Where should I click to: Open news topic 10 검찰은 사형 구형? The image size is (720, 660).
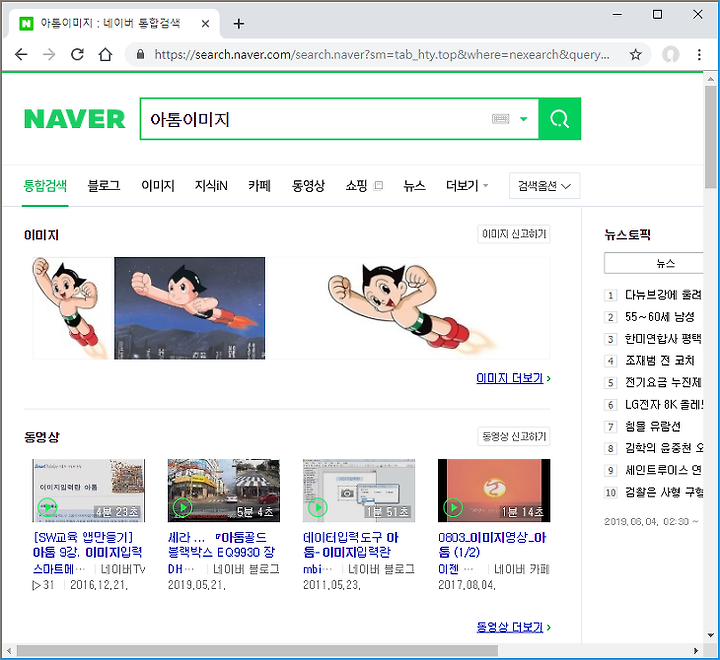(664, 492)
